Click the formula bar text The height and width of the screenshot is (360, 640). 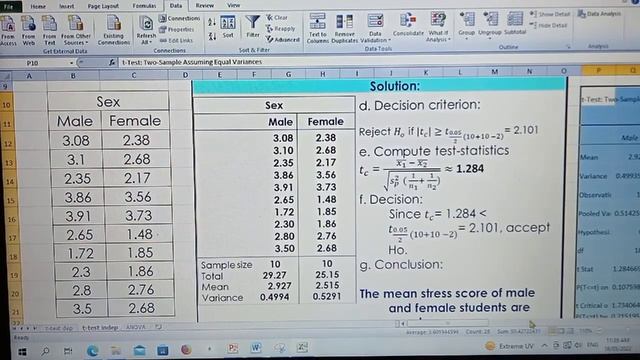(191, 62)
